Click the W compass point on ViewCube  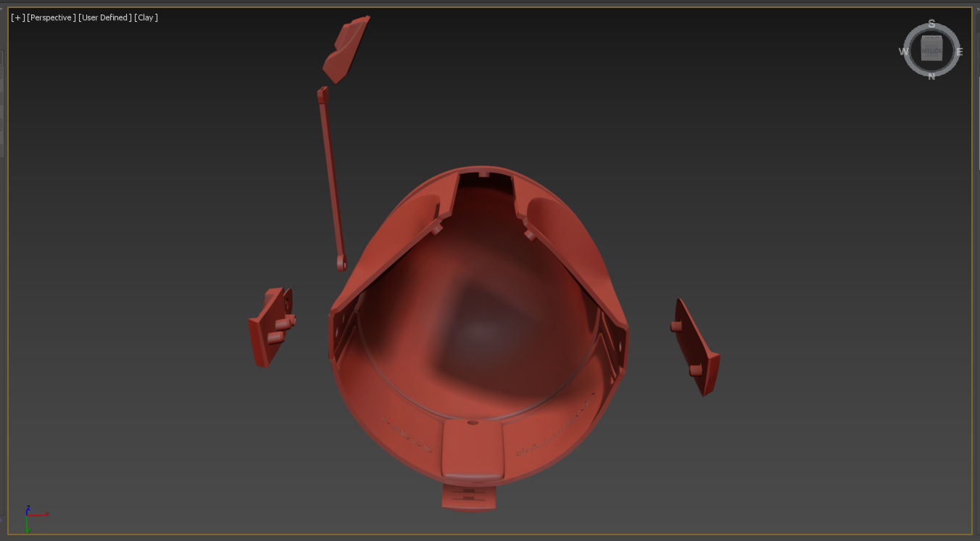904,51
